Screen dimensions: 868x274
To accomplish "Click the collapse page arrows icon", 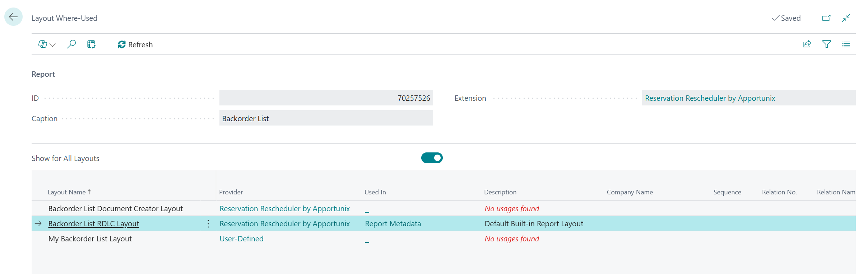I will 846,18.
